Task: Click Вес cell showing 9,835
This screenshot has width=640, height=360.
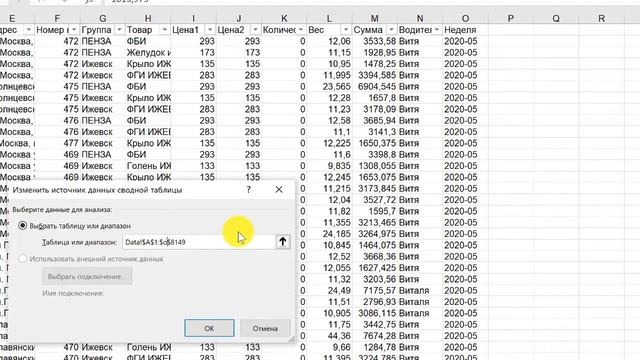Action: coord(329,166)
